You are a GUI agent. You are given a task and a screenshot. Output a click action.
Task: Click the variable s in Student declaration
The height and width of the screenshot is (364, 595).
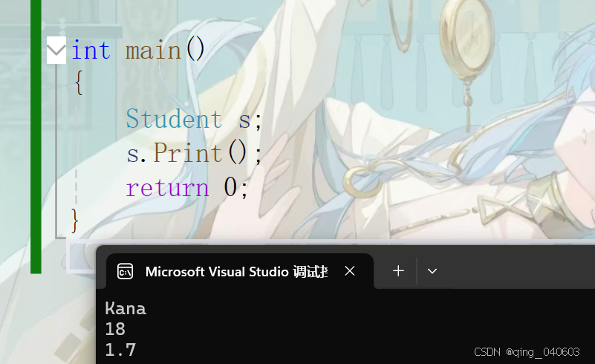[244, 120]
